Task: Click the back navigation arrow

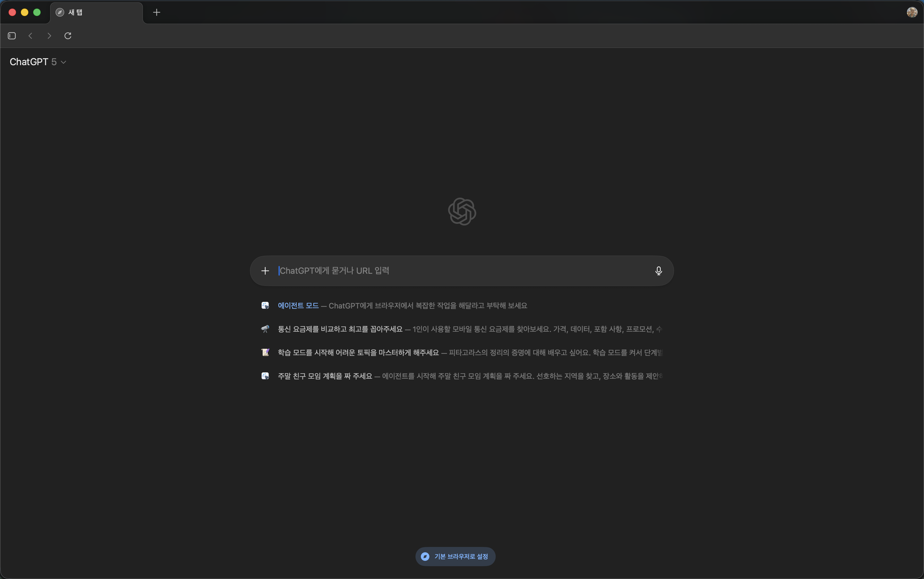Action: (30, 36)
